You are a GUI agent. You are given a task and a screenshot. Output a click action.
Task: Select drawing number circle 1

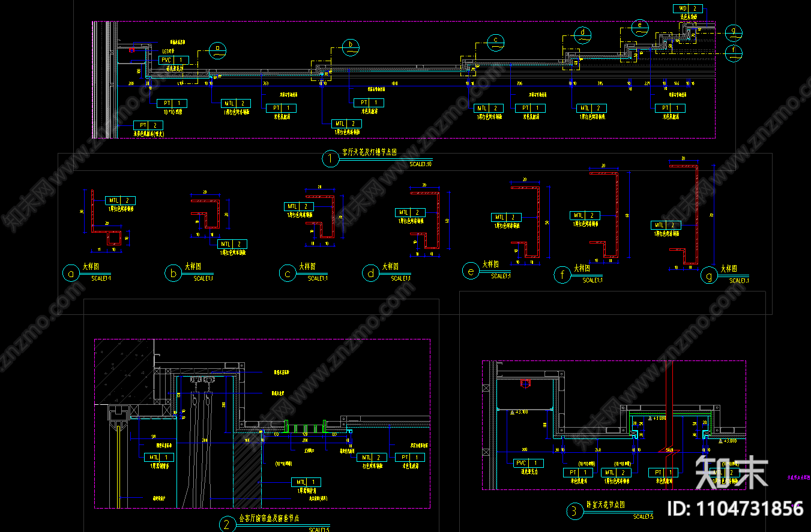331,158
